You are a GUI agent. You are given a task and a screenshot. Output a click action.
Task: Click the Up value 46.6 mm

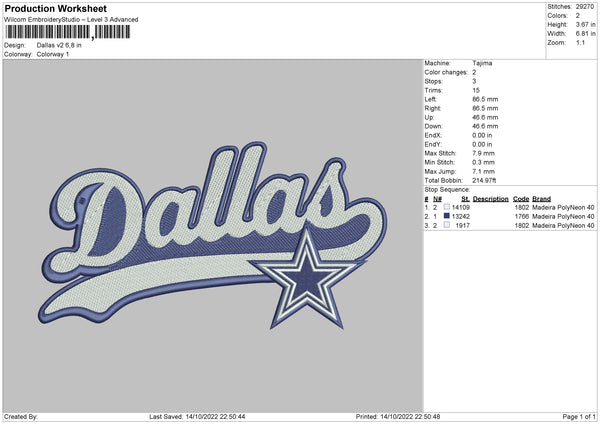[485, 117]
